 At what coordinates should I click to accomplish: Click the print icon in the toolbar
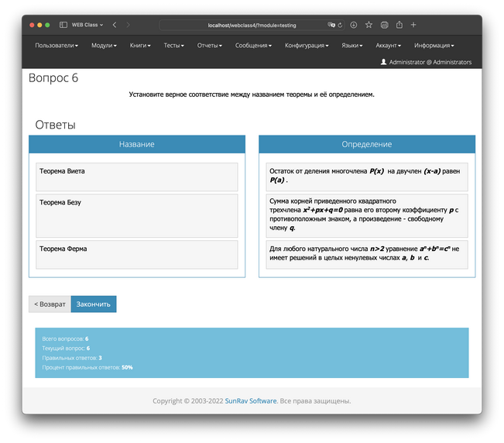pyautogui.click(x=385, y=25)
